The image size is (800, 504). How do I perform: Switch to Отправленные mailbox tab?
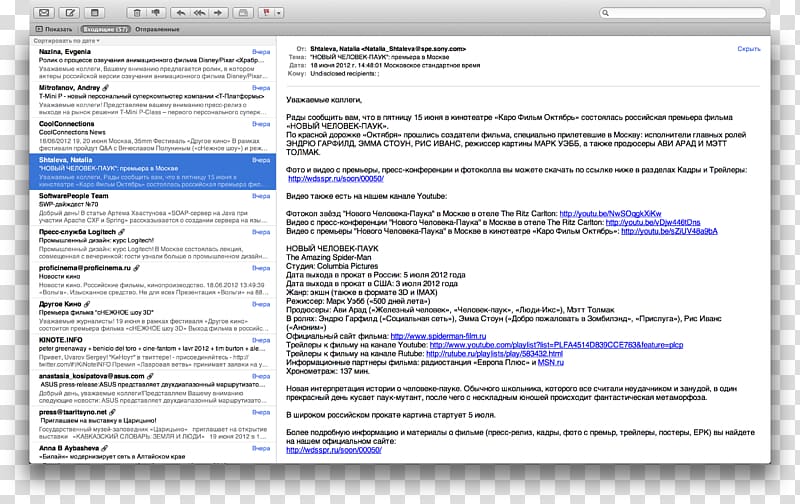point(157,29)
